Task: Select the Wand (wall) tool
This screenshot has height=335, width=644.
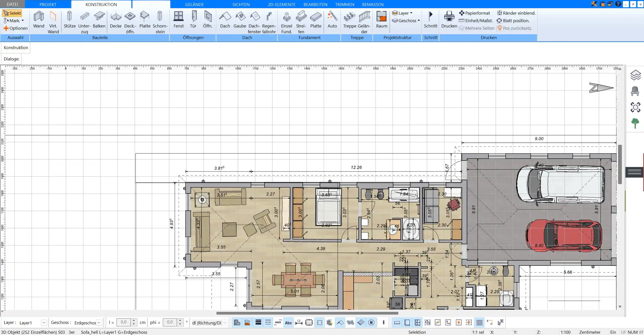Action: tap(39, 20)
